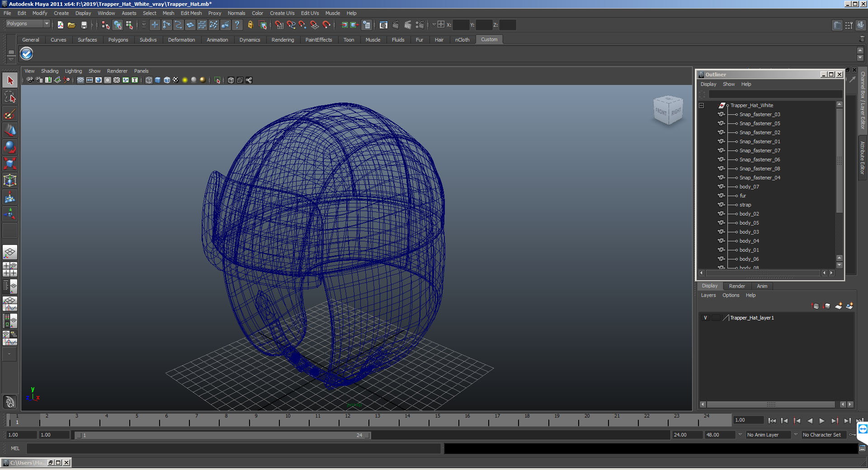Open a scene file
The width and height of the screenshot is (868, 470).
[71, 25]
